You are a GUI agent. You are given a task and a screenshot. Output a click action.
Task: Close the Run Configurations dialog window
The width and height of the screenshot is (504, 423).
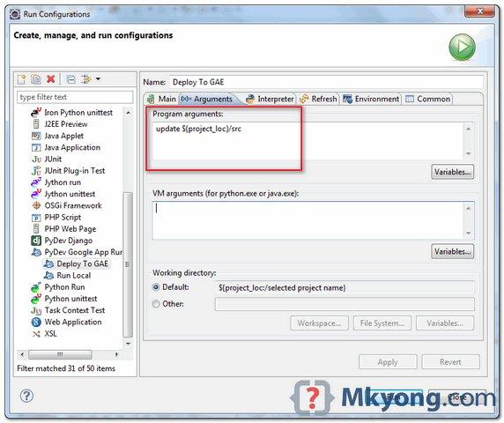(479, 11)
